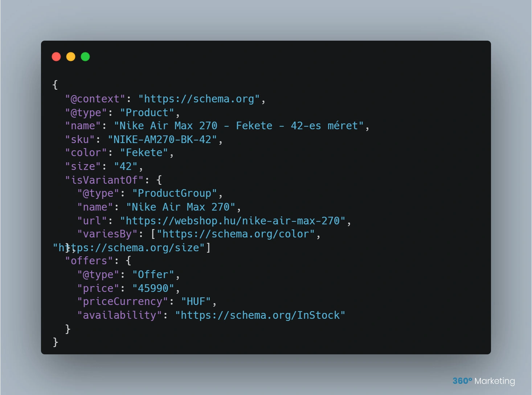532x395 pixels.
Task: Click the "45990" price value
Action: [154, 288]
